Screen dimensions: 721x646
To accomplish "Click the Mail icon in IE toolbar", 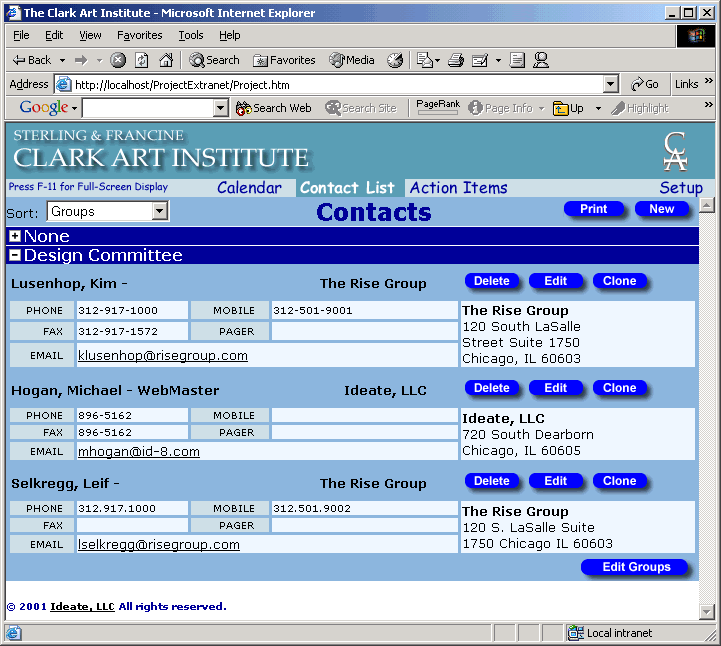I will click(x=425, y=60).
